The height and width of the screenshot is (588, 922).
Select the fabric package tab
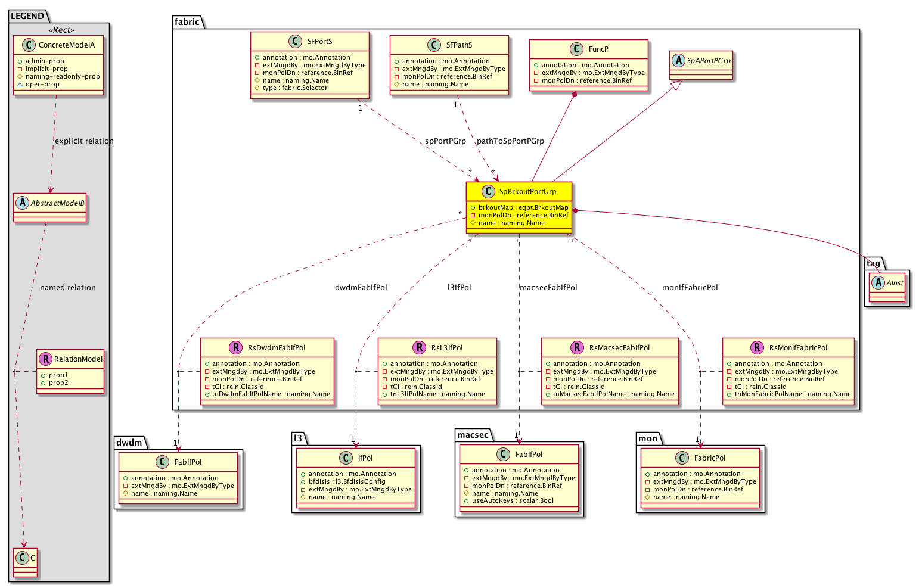click(187, 22)
